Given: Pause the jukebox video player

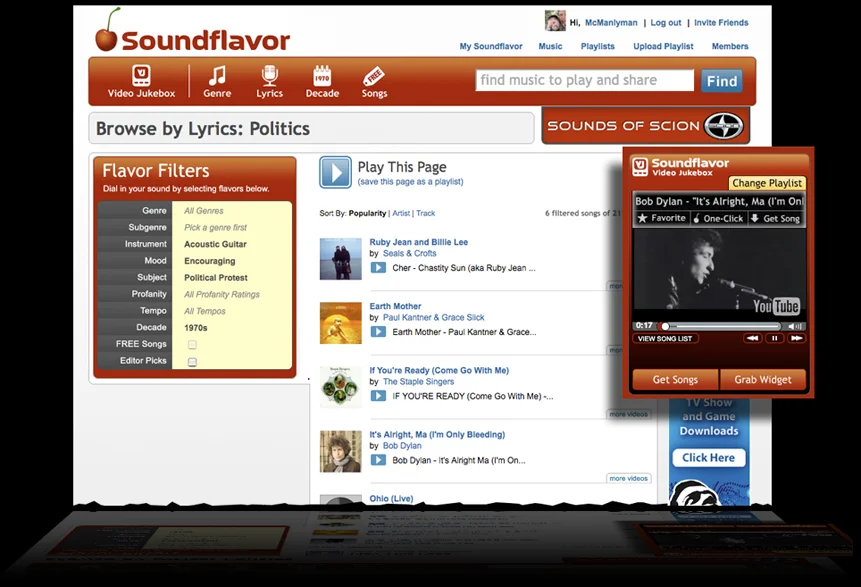Looking at the screenshot, I should tap(774, 338).
